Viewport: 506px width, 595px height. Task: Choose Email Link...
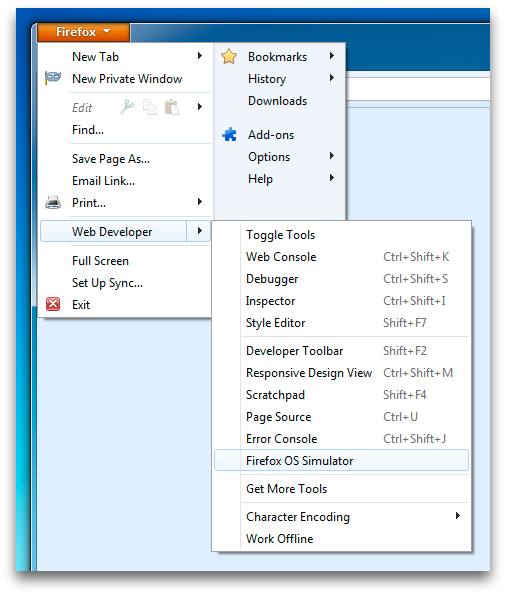125,181
